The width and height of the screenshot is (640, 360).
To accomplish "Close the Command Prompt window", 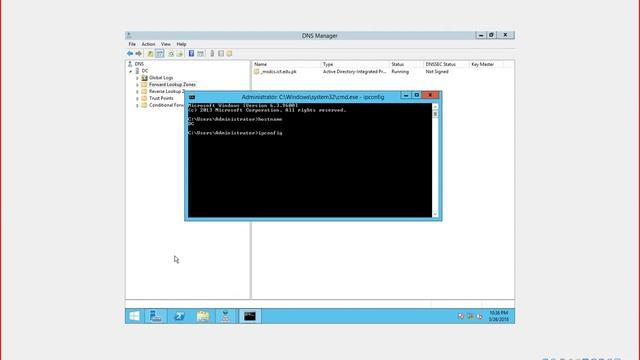I will coord(430,95).
